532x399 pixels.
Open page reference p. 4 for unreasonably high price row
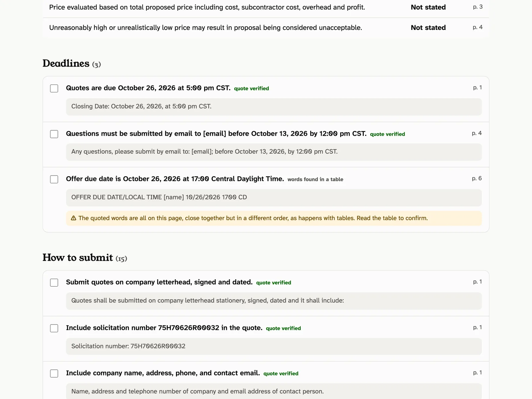pyautogui.click(x=477, y=27)
